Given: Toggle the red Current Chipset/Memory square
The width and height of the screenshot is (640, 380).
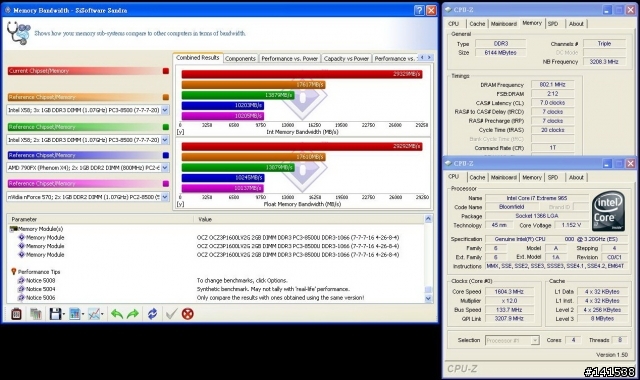Looking at the screenshot, I should (x=166, y=71).
